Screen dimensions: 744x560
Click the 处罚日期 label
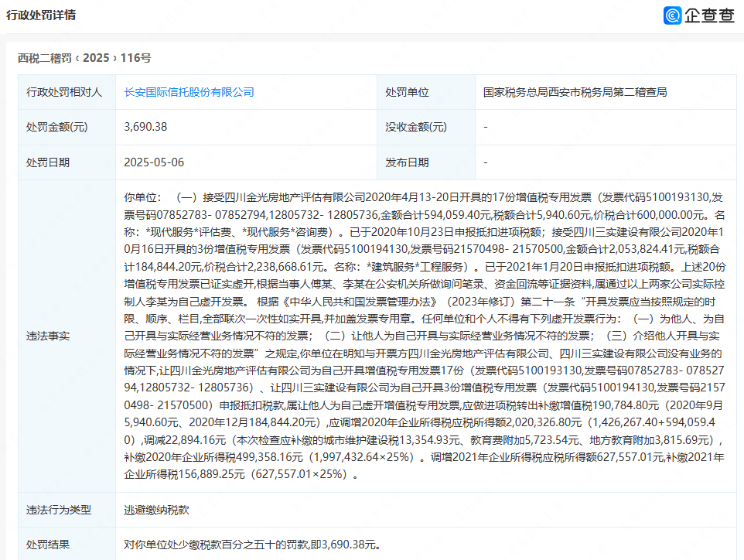pos(48,162)
